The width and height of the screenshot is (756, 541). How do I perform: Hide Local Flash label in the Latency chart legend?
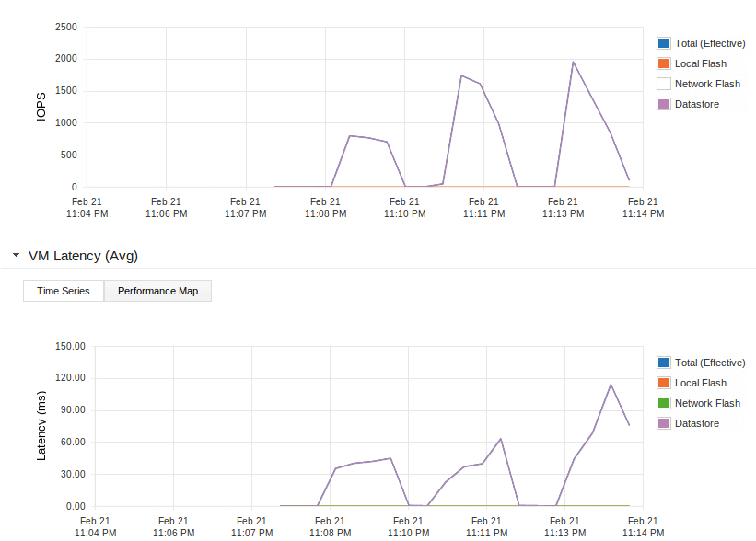point(700,383)
